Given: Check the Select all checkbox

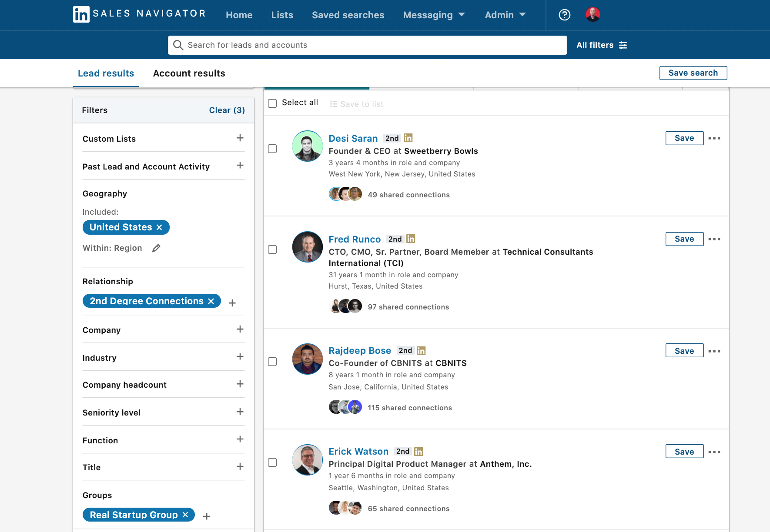Looking at the screenshot, I should (272, 103).
